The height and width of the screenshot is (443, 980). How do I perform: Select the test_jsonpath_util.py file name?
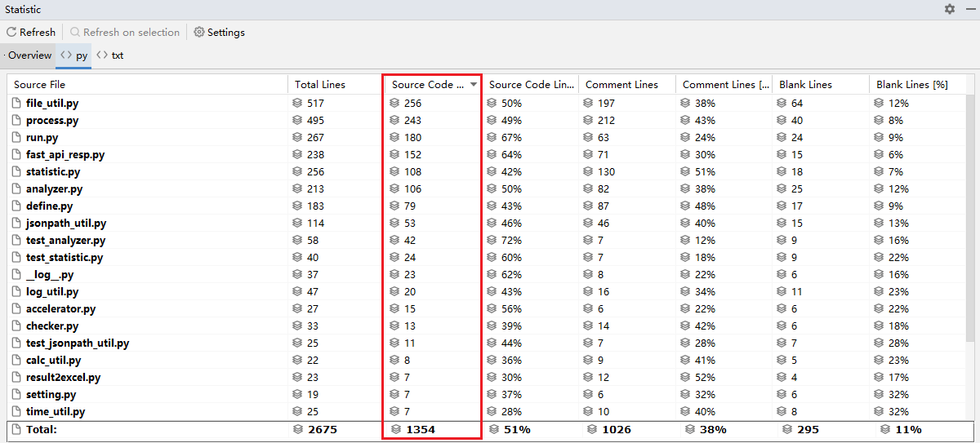coord(78,343)
